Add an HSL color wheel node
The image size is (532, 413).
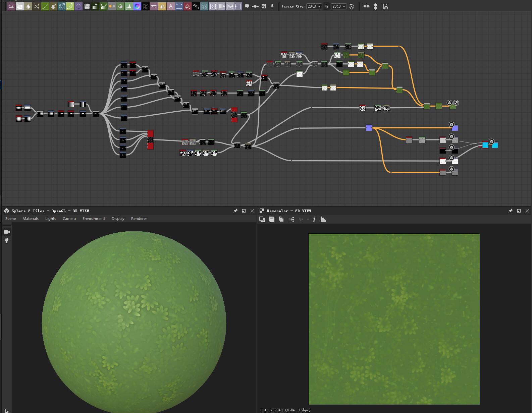pos(137,6)
